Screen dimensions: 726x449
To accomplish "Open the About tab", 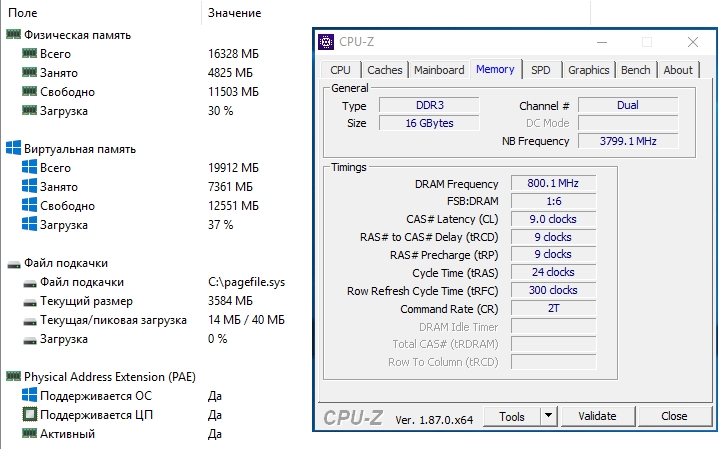I will pos(678,70).
